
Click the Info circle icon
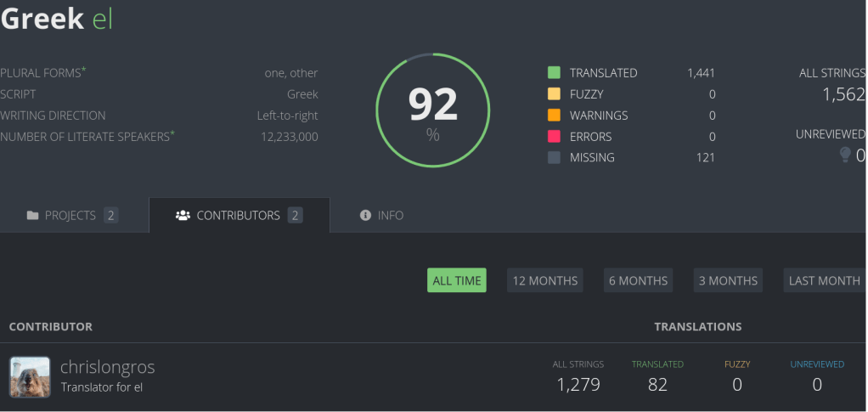[365, 216]
